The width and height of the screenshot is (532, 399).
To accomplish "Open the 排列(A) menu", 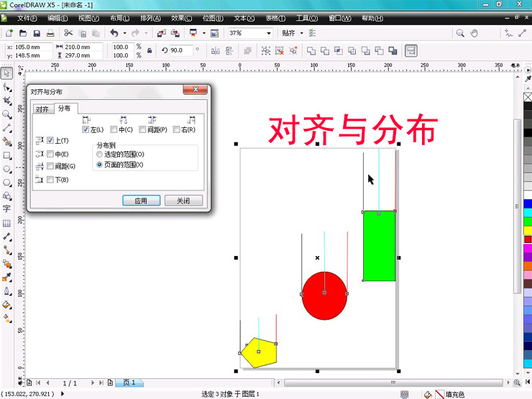I will (x=151, y=18).
